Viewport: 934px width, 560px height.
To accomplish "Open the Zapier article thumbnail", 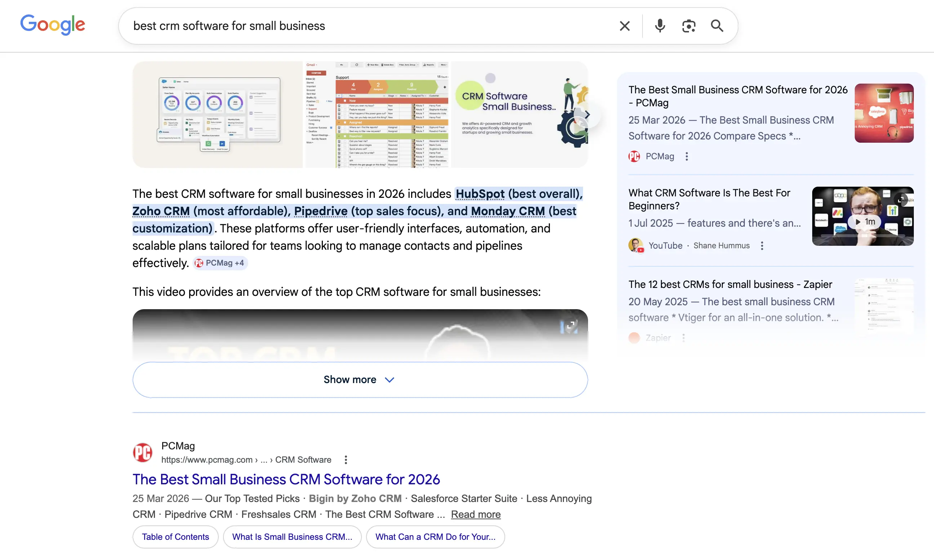I will [x=884, y=307].
